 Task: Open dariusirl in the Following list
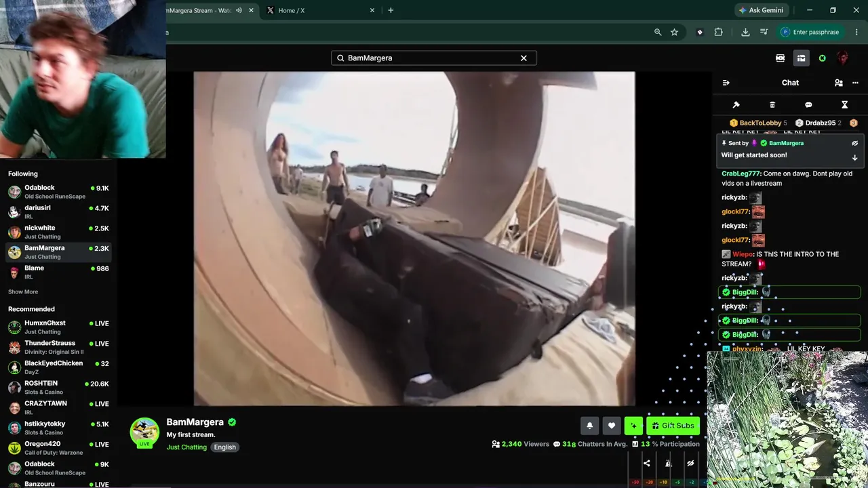pyautogui.click(x=58, y=212)
